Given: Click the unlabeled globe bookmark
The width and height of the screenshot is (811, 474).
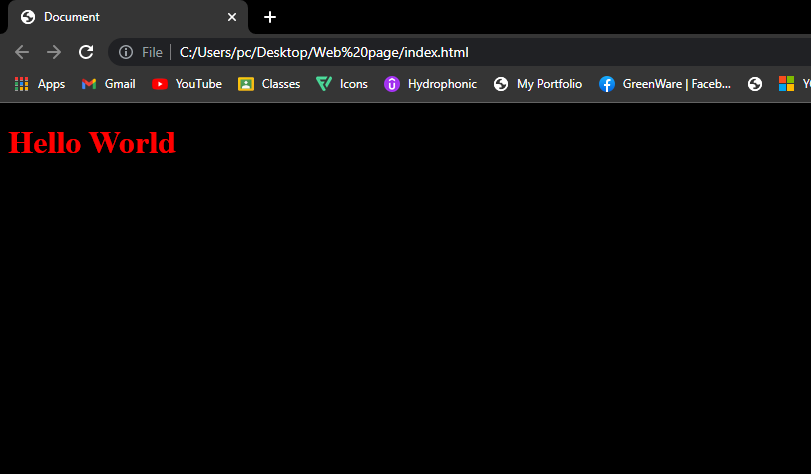Looking at the screenshot, I should 755,84.
